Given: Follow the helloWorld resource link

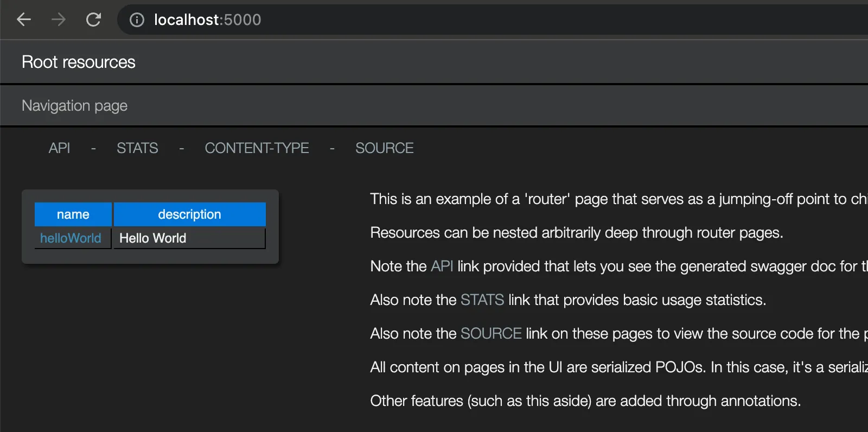Looking at the screenshot, I should 71,238.
